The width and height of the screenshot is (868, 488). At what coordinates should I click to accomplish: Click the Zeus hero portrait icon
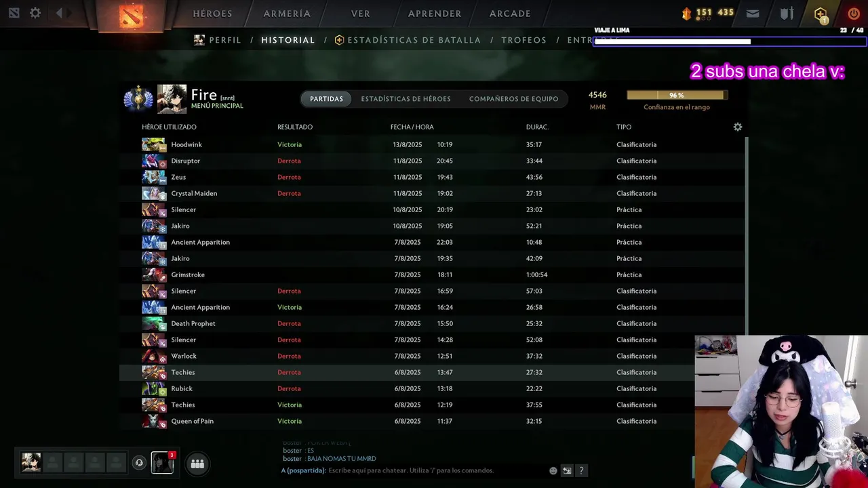[153, 177]
